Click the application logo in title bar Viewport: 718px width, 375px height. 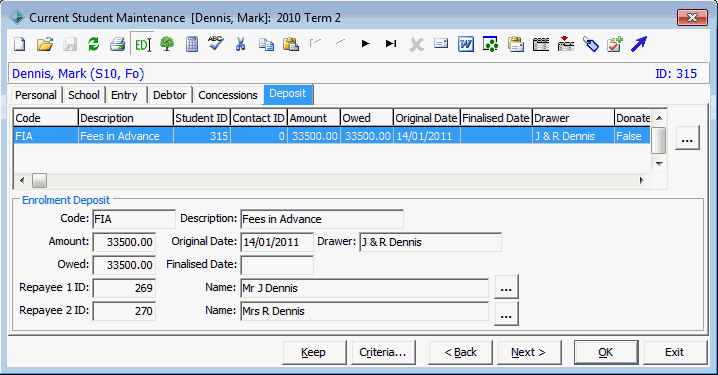tap(17, 17)
